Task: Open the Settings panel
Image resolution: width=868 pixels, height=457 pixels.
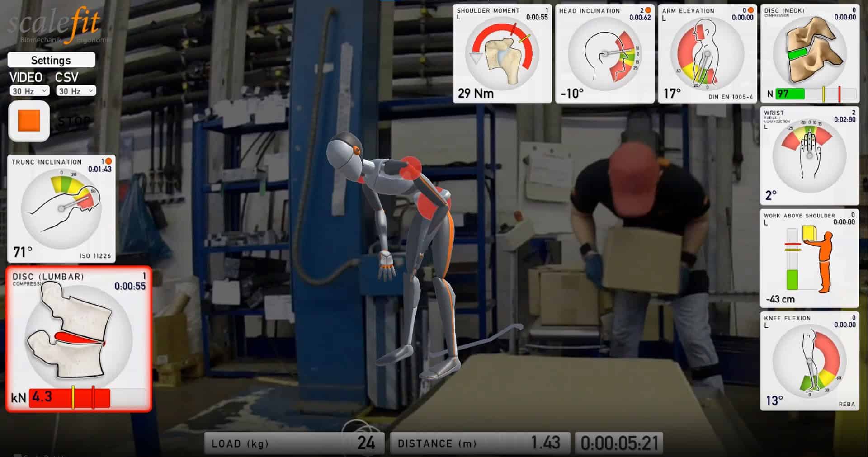Action: click(51, 60)
